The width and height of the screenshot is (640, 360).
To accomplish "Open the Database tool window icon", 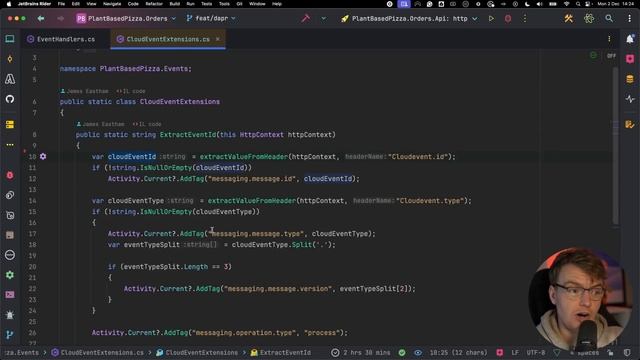I will coord(630,79).
